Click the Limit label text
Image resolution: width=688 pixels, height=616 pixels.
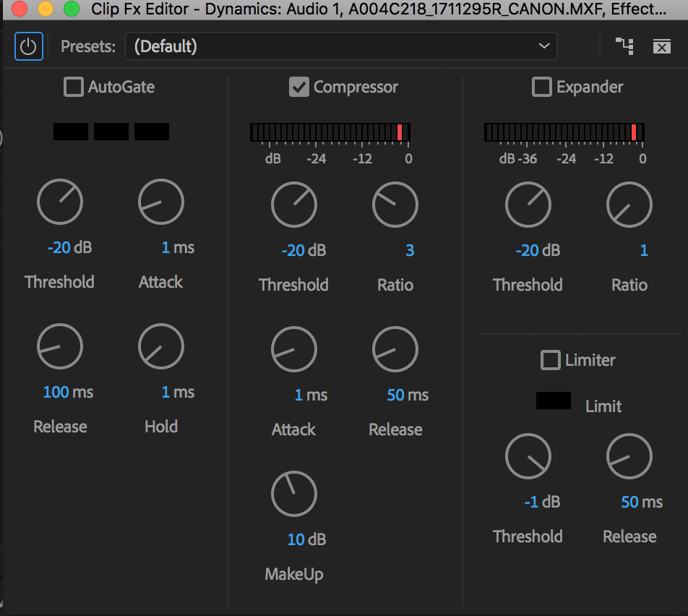(x=603, y=406)
